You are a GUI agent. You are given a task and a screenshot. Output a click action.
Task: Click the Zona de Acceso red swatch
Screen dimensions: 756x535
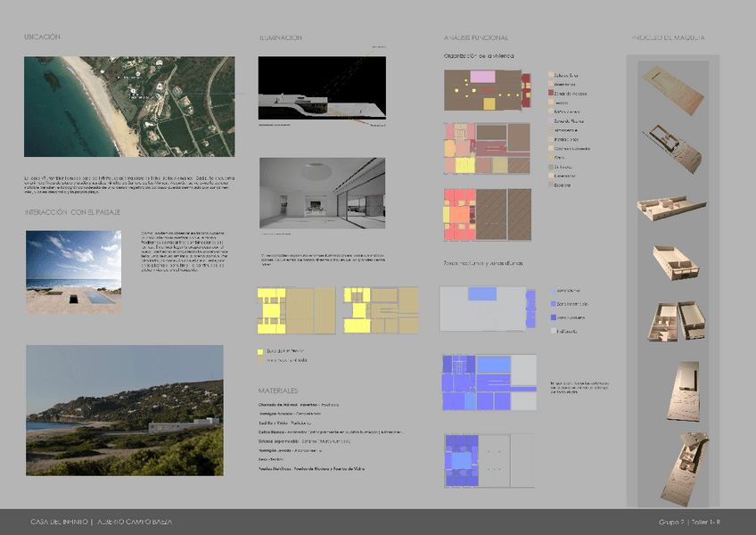pyautogui.click(x=549, y=93)
